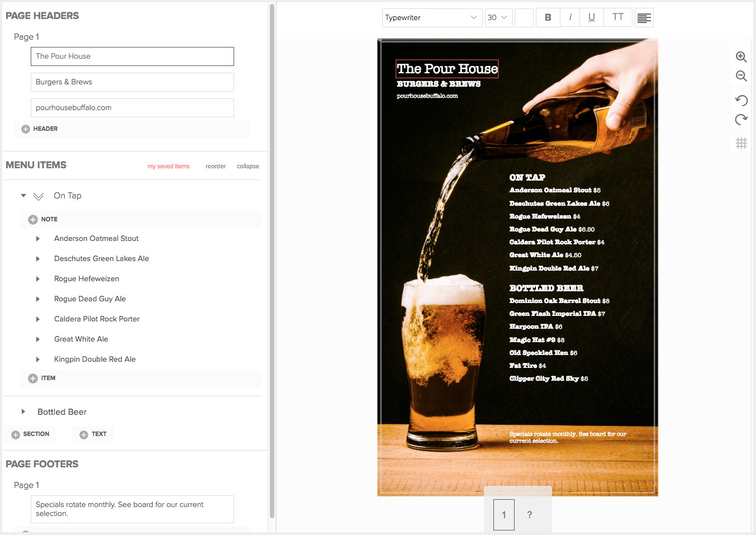
Task: Open the font size 30 dropdown
Action: pos(498,17)
